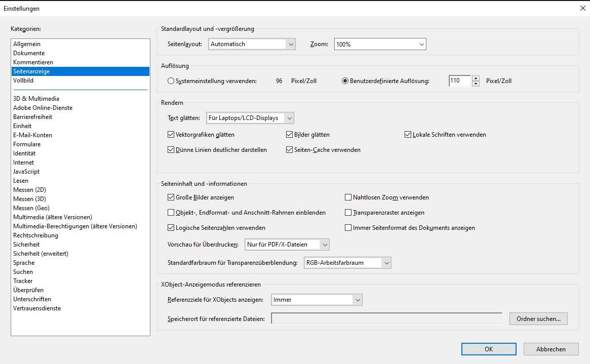Toggle Dünne Linien deutlicher darstellen checkbox
Image resolution: width=590 pixels, height=364 pixels.
coord(171,149)
